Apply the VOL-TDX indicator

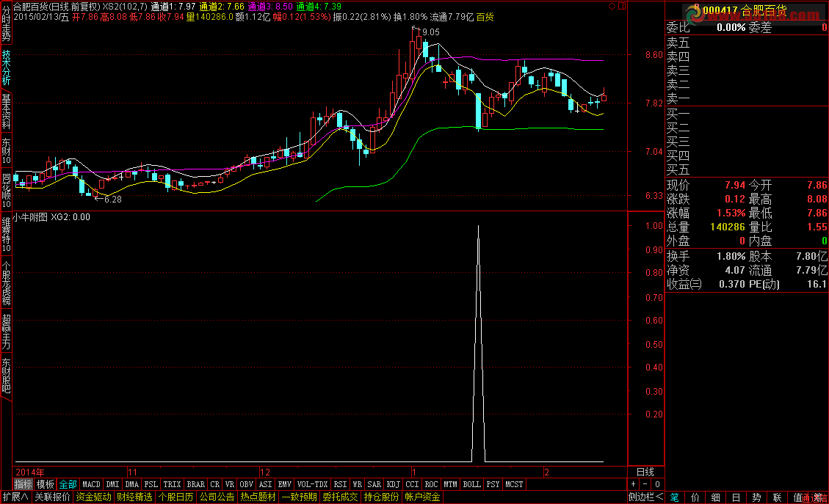tap(313, 484)
